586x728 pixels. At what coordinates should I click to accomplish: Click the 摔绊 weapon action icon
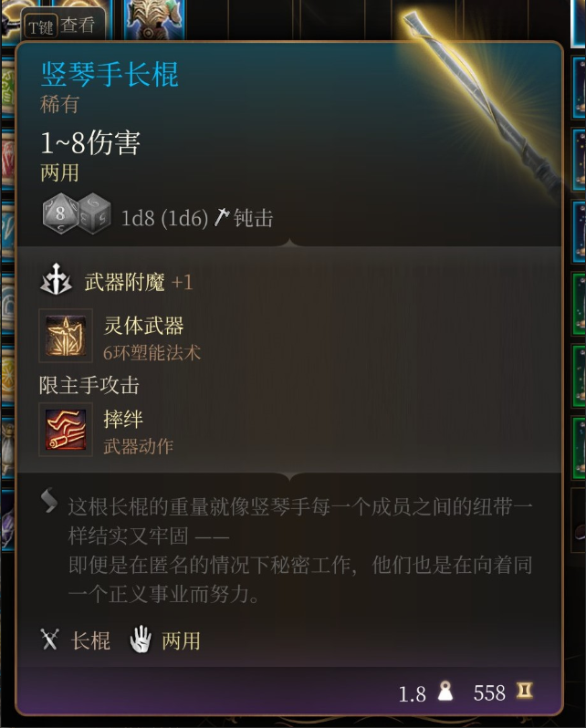pyautogui.click(x=66, y=430)
